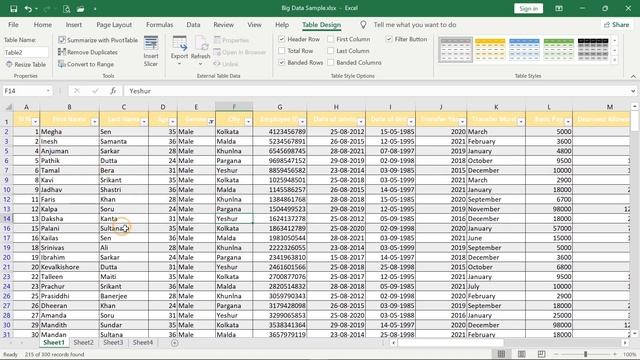Expand the formula bar chevron

point(633,91)
